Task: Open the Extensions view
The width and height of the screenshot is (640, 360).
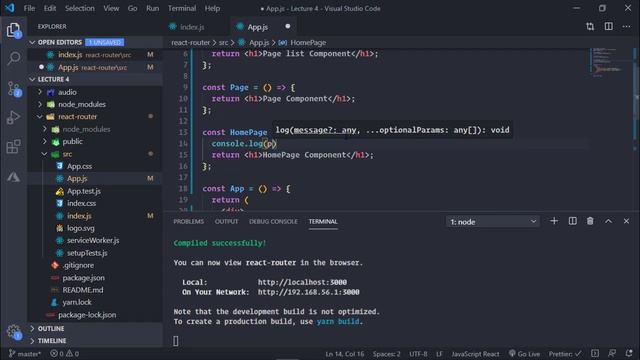Action: (x=13, y=147)
